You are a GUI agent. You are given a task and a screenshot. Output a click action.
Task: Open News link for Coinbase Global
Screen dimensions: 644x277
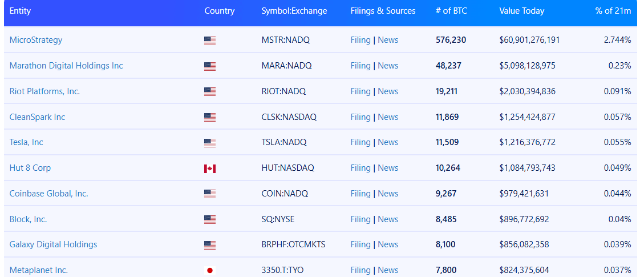388,193
